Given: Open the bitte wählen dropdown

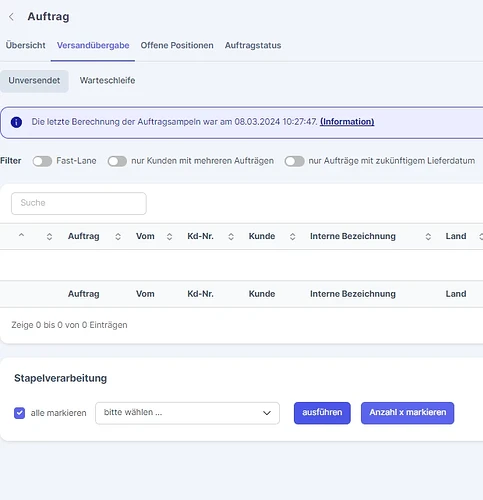Looking at the screenshot, I should click(x=187, y=413).
